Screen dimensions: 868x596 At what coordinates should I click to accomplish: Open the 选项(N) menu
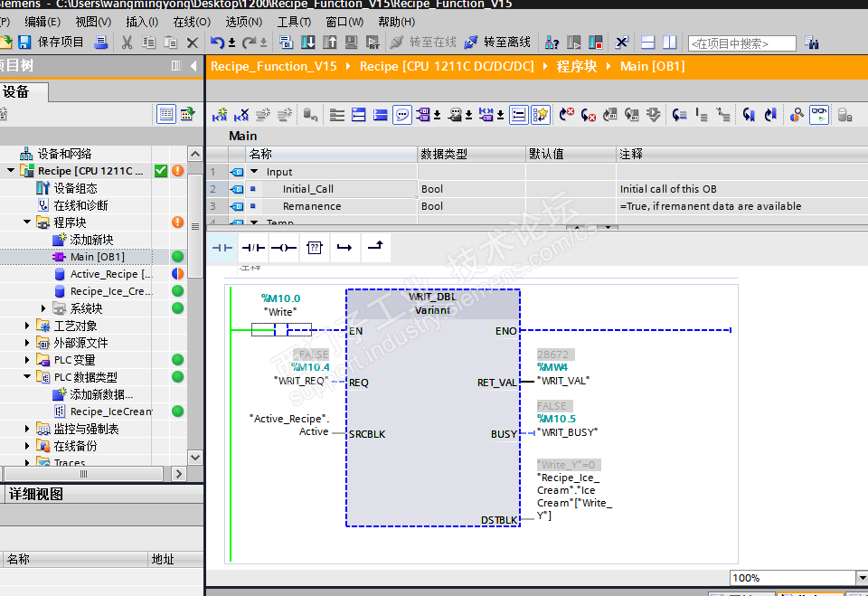point(243,22)
